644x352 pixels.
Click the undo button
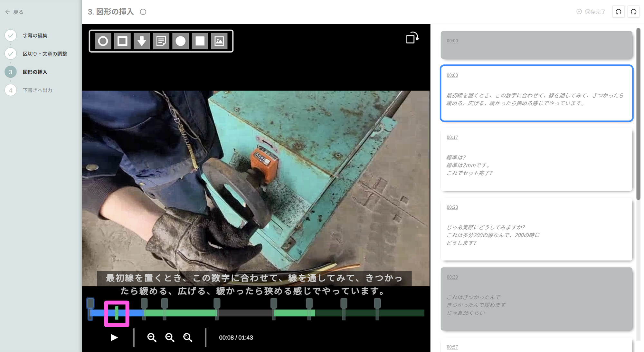(618, 12)
